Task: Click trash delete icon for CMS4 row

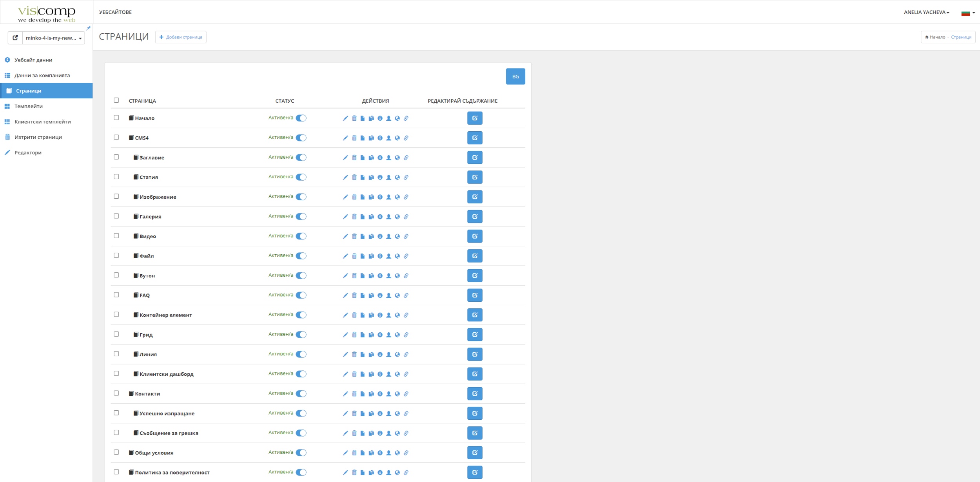Action: [x=354, y=138]
